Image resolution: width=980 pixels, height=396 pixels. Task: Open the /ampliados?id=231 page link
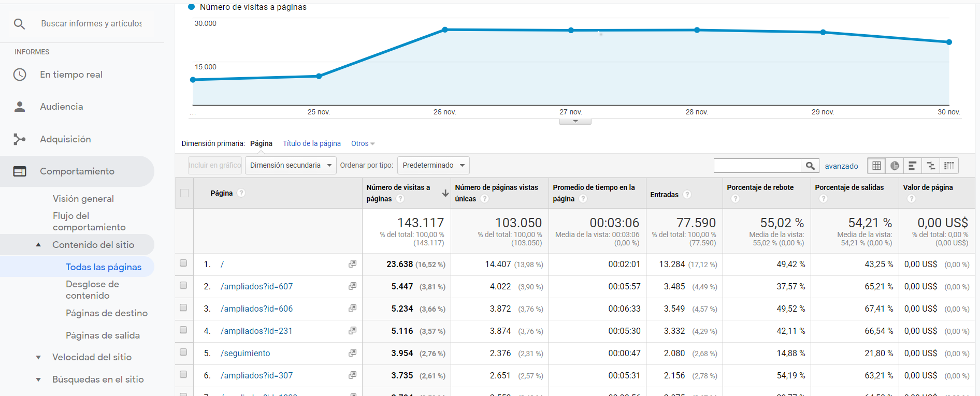coord(256,331)
